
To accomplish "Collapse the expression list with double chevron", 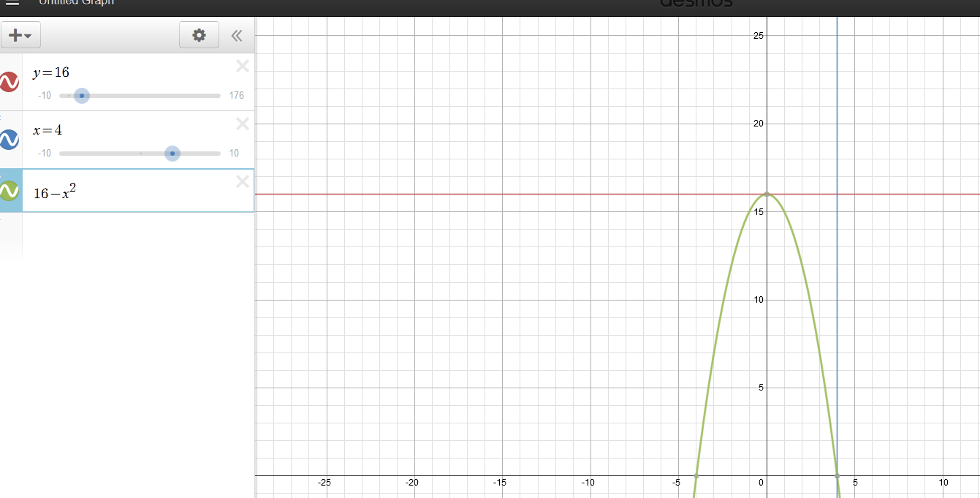I will [x=236, y=35].
